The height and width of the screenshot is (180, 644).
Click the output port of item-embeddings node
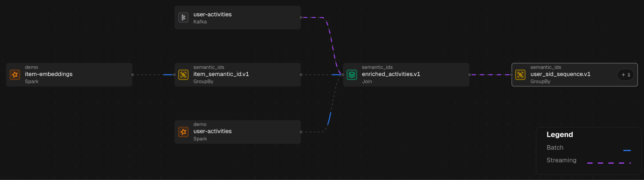[x=132, y=75]
